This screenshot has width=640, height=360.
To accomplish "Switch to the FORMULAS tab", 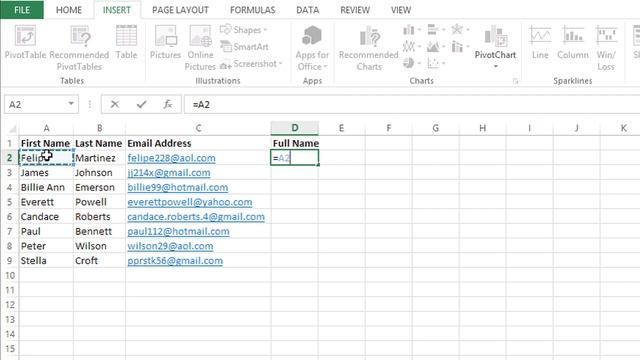I will pyautogui.click(x=253, y=10).
